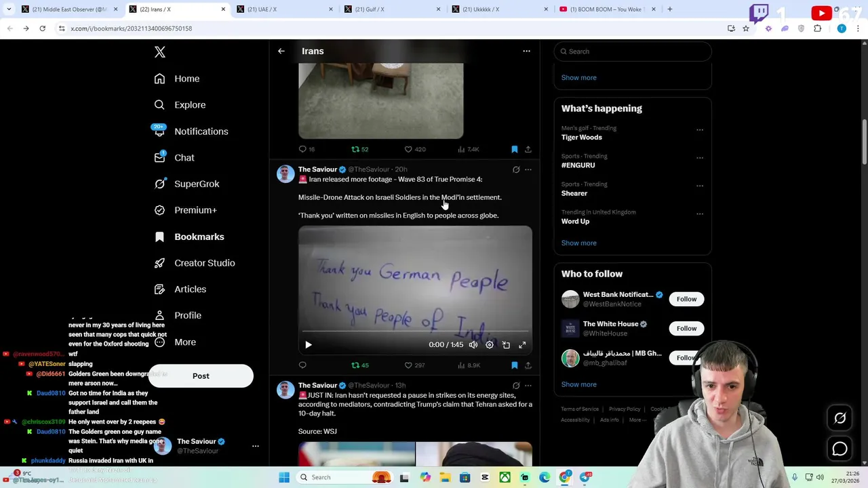This screenshot has width=868, height=488.
Task: Switch to BOOM BOOM YouTube tab
Action: [x=608, y=9]
